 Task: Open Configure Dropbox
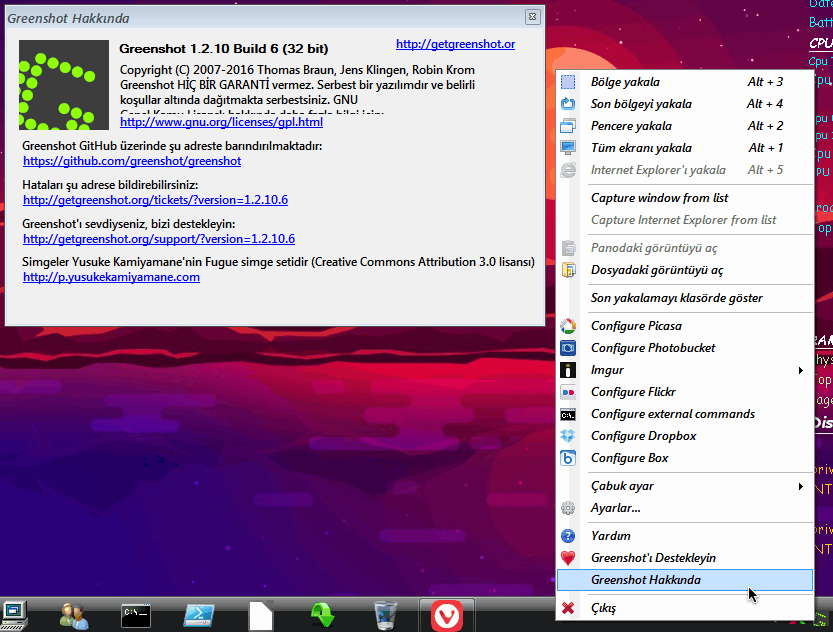(685, 436)
